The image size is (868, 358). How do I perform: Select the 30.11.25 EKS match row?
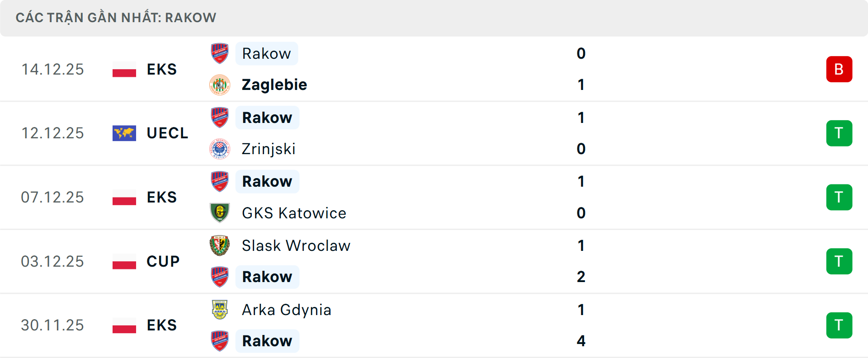coord(434,325)
